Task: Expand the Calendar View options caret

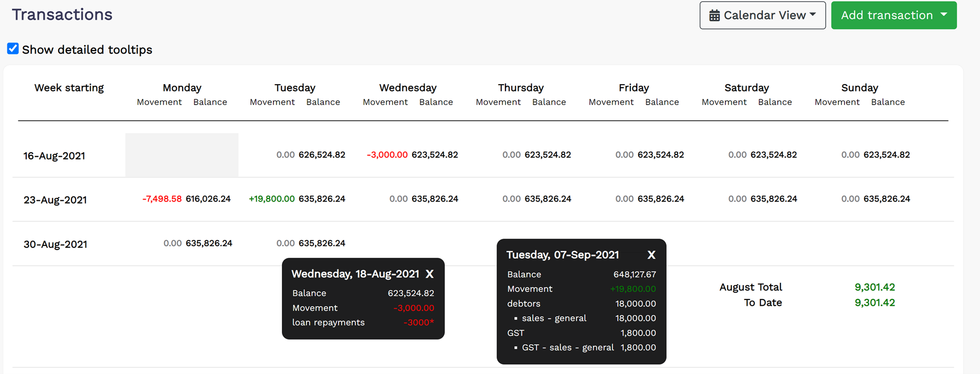Action: click(812, 14)
